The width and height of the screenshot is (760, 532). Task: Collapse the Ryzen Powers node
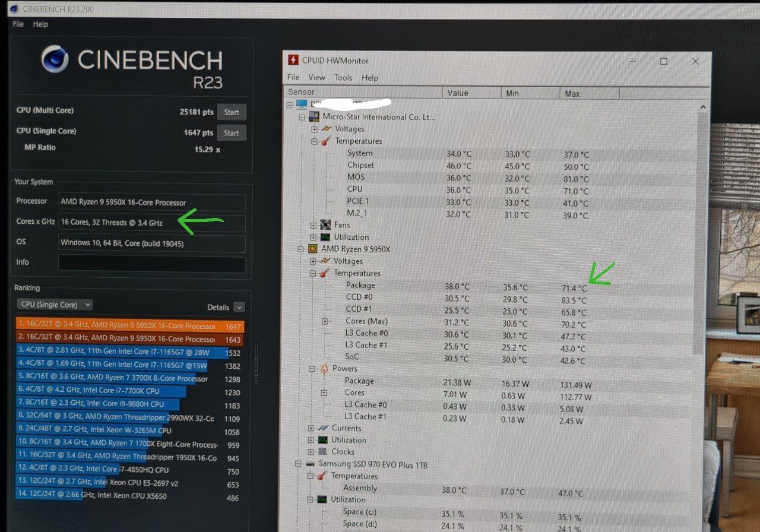pyautogui.click(x=312, y=369)
